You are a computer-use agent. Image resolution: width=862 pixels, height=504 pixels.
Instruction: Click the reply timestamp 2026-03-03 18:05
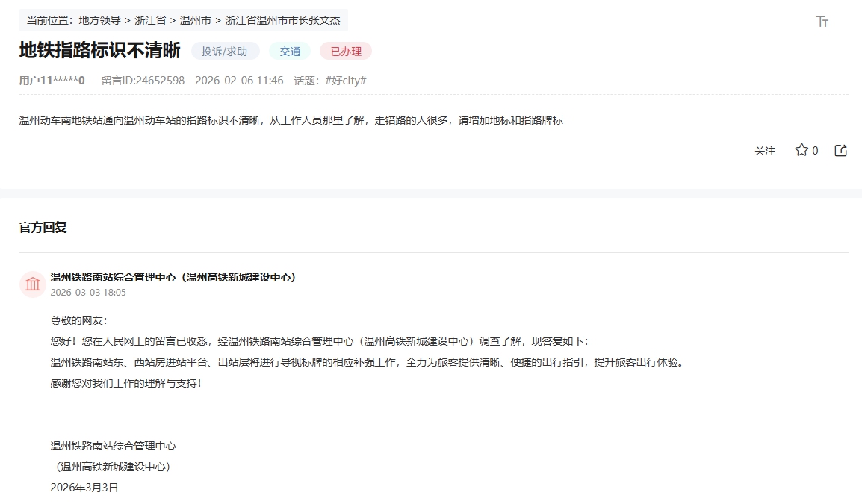click(88, 293)
